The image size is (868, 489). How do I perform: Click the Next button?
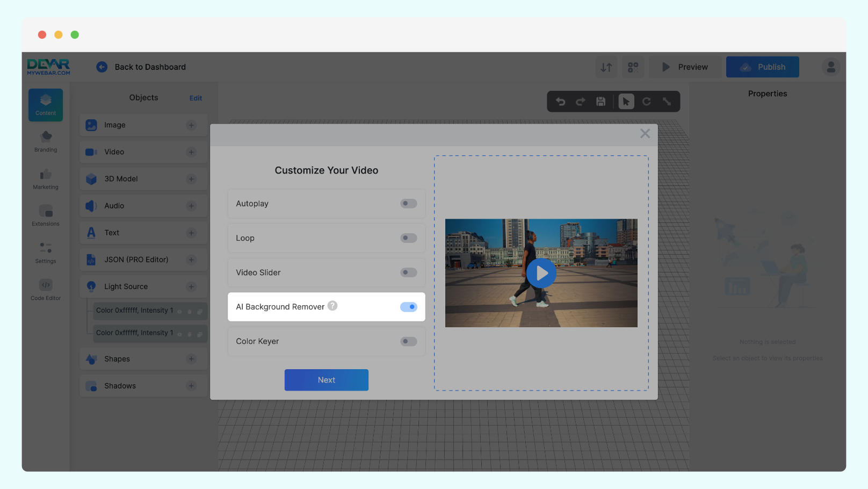click(x=327, y=380)
